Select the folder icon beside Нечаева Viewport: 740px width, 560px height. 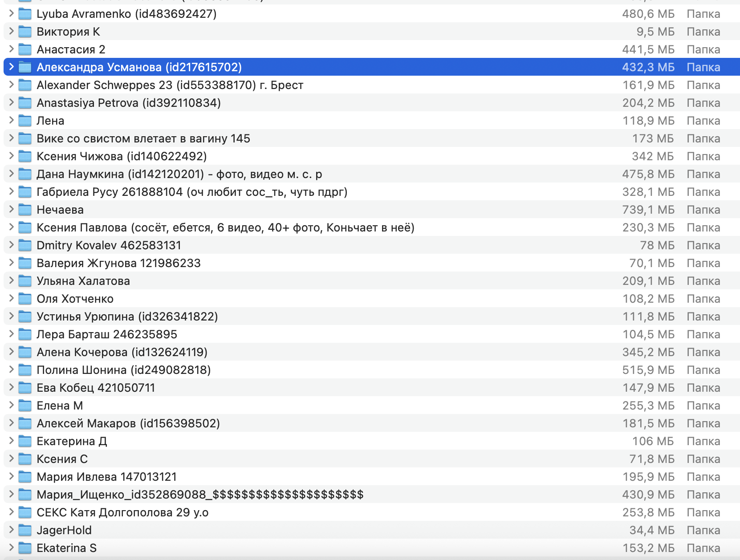click(25, 210)
